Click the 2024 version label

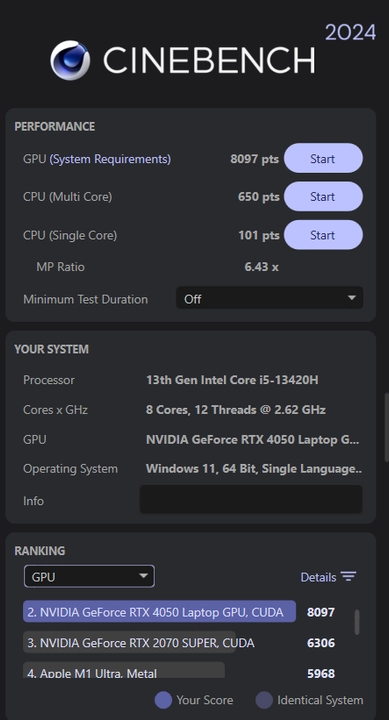pyautogui.click(x=350, y=33)
